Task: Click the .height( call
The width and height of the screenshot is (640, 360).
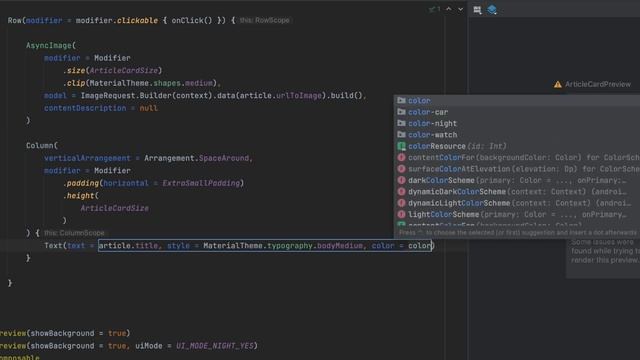Action: [x=80, y=196]
